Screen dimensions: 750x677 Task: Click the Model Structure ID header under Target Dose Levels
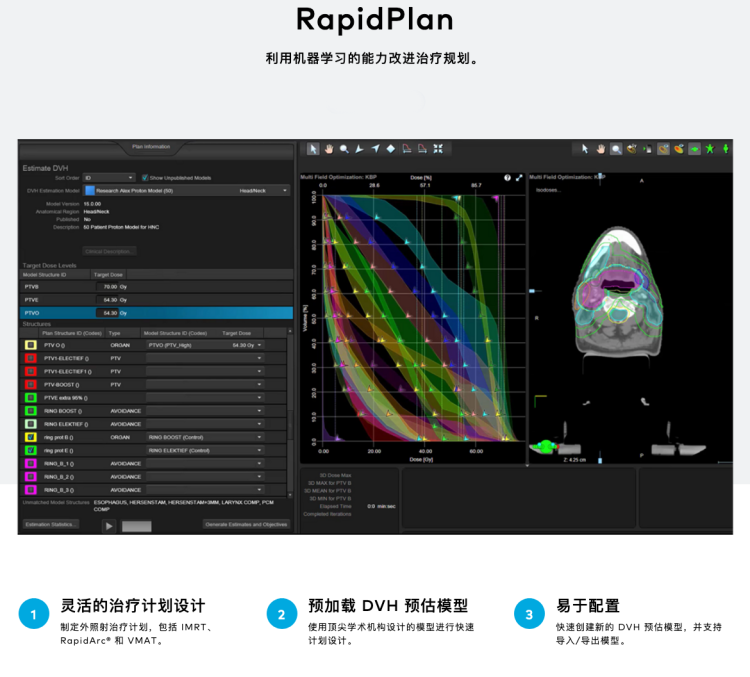point(55,275)
